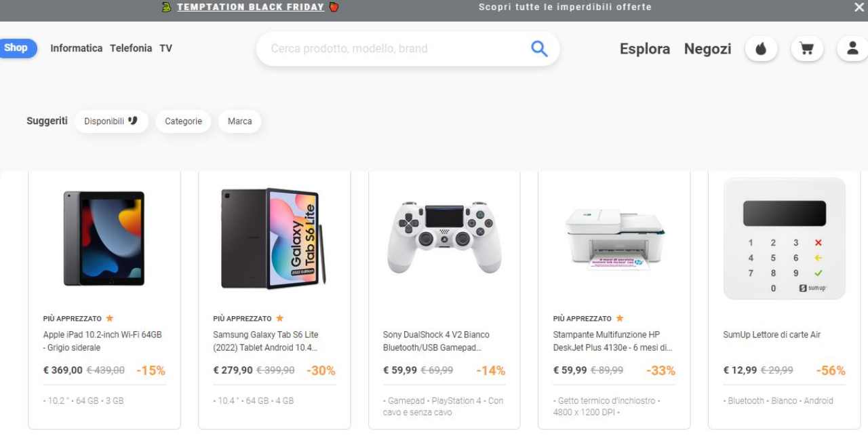
Task: Open the Temptation Black Friday link
Action: pos(250,7)
